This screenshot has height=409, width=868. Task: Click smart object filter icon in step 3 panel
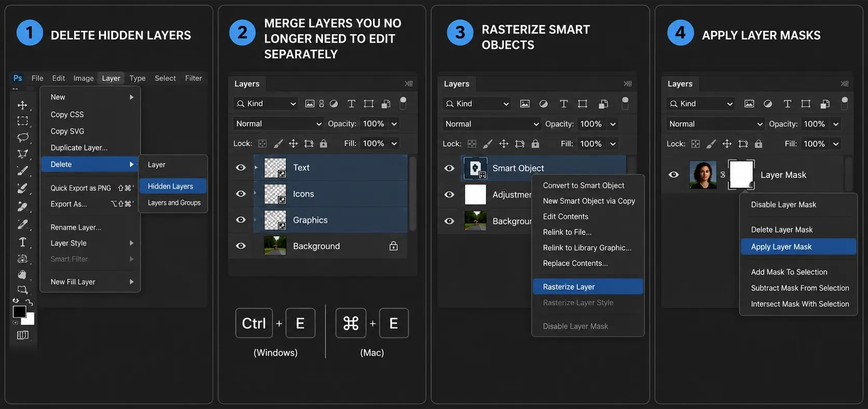[x=603, y=104]
